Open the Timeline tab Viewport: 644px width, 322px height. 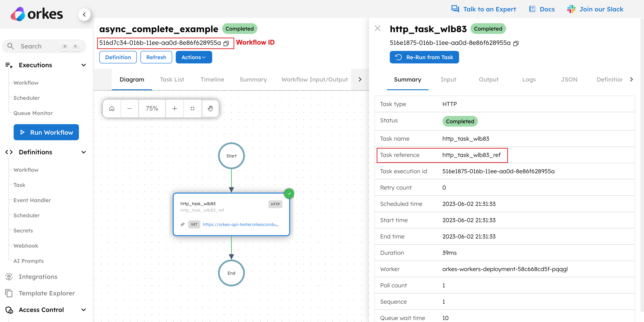[212, 79]
